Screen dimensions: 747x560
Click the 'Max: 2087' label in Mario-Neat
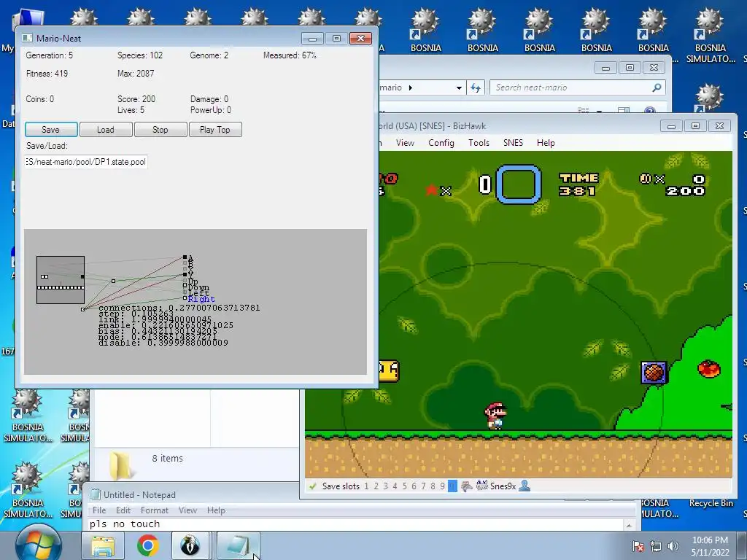point(136,74)
